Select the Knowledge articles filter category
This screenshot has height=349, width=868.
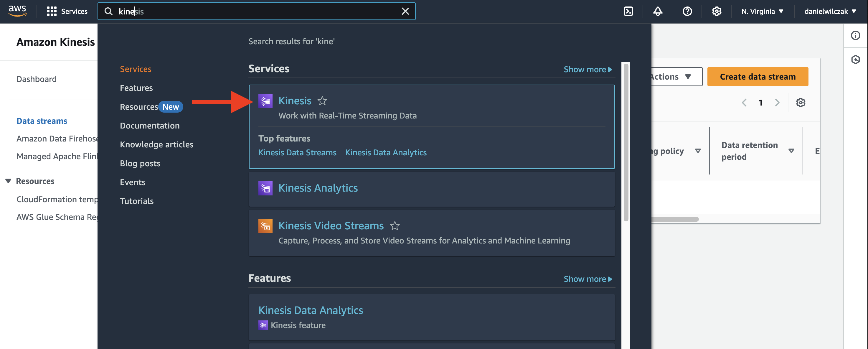click(x=156, y=145)
